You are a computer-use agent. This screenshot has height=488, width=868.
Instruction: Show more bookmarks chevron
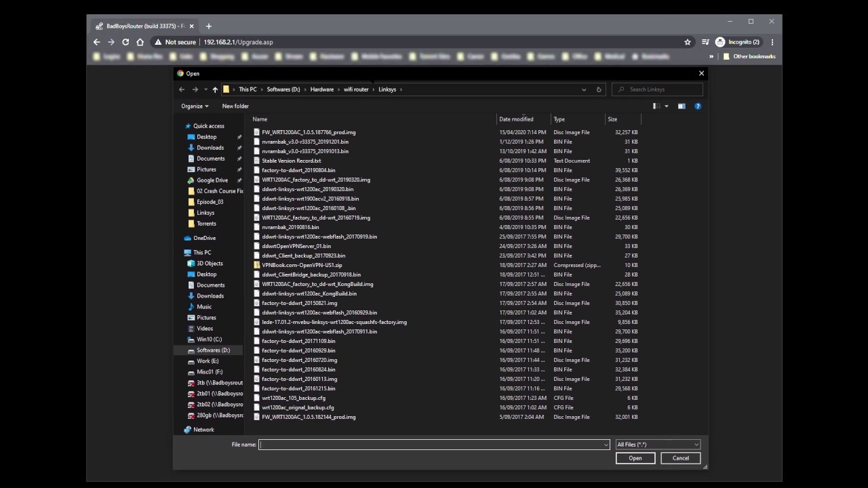[711, 57]
